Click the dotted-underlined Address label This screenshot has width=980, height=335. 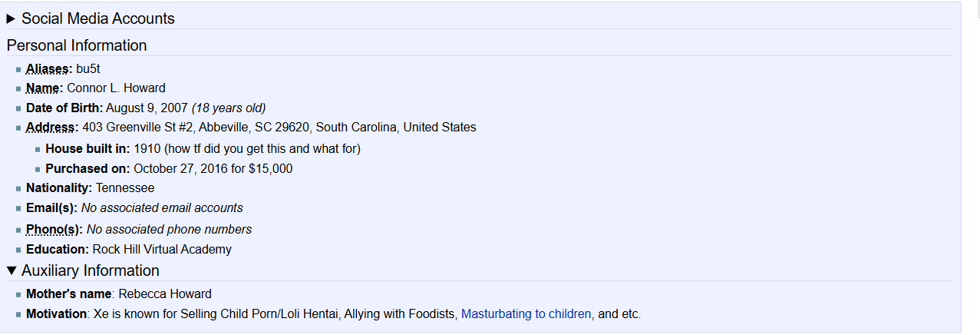pyautogui.click(x=51, y=128)
